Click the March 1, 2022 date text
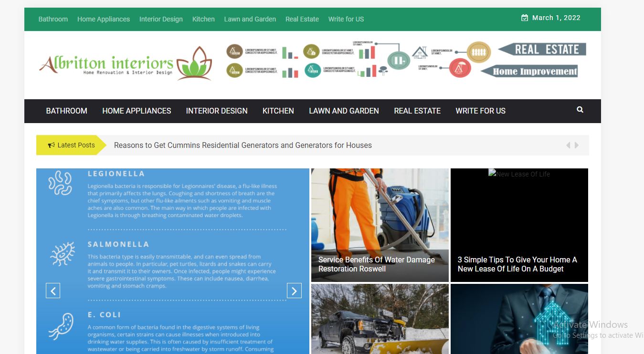 pyautogui.click(x=556, y=18)
